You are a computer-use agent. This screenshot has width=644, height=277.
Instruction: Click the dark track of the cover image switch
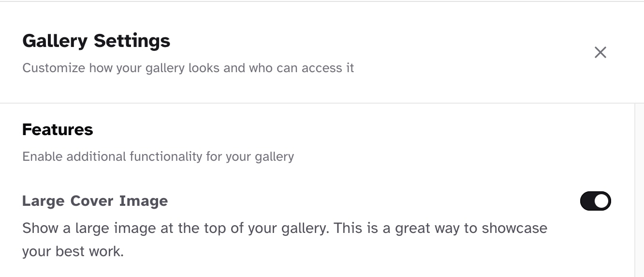(588, 201)
